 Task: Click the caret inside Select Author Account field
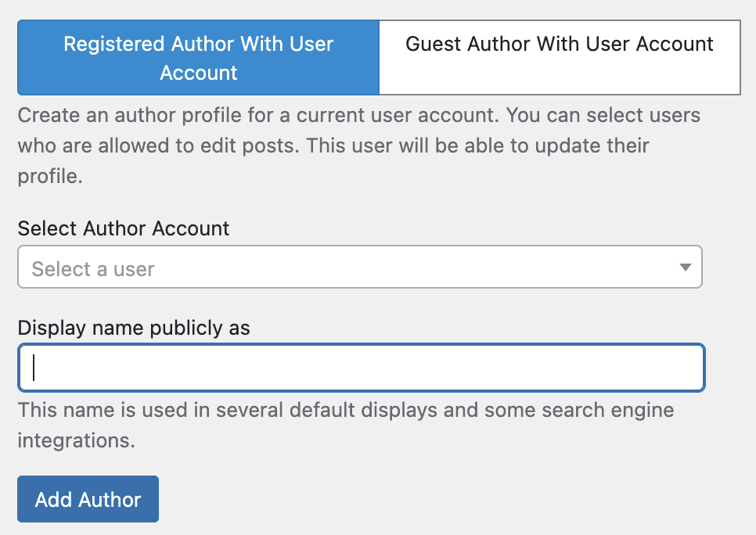685,267
